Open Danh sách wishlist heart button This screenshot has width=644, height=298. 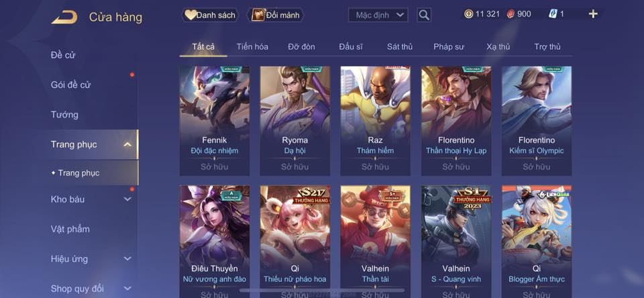pyautogui.click(x=210, y=15)
